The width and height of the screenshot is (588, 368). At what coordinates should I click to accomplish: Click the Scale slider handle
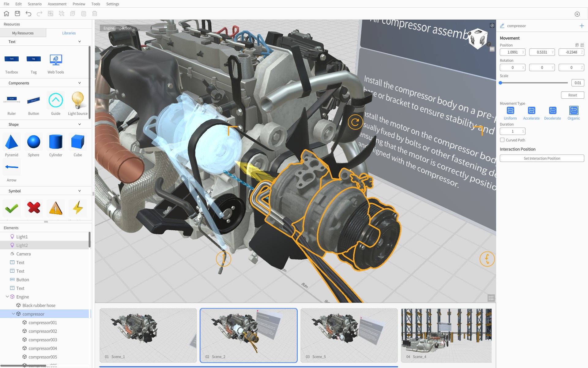click(x=500, y=83)
